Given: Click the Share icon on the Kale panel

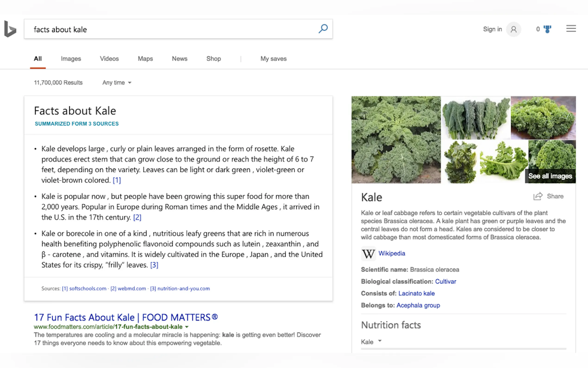Looking at the screenshot, I should click(x=538, y=196).
